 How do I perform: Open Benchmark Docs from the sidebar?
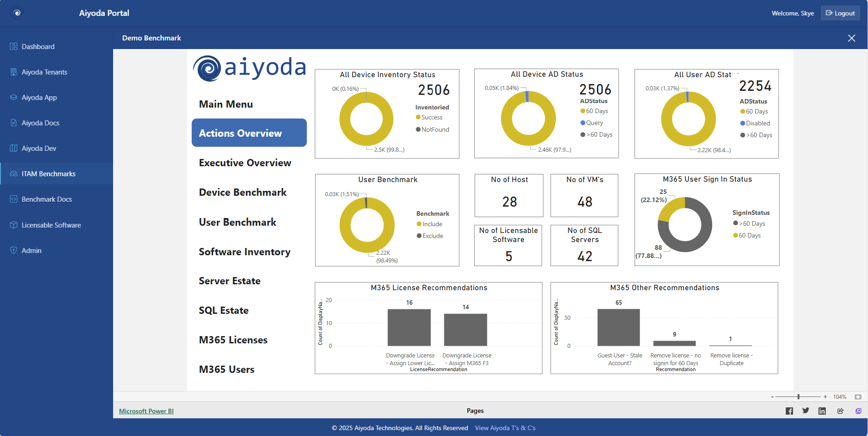(46, 199)
